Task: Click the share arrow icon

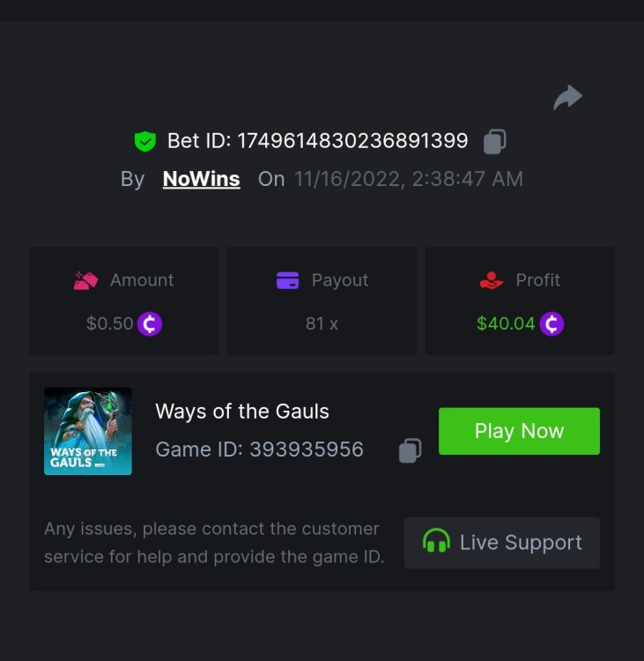Action: tap(567, 97)
